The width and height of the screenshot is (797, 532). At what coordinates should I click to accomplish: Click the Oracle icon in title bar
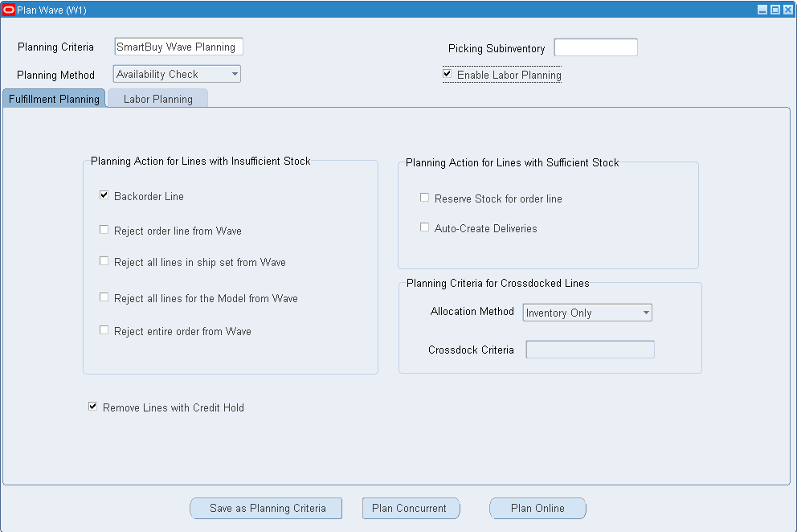pyautogui.click(x=9, y=10)
